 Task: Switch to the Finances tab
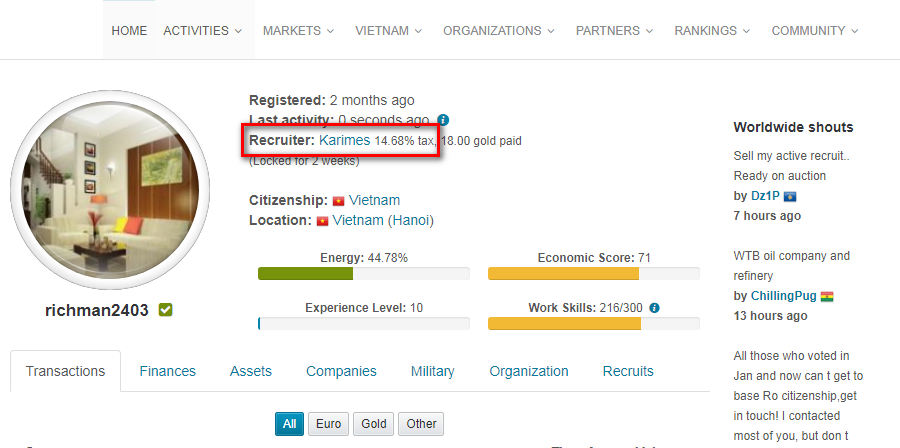[x=168, y=371]
